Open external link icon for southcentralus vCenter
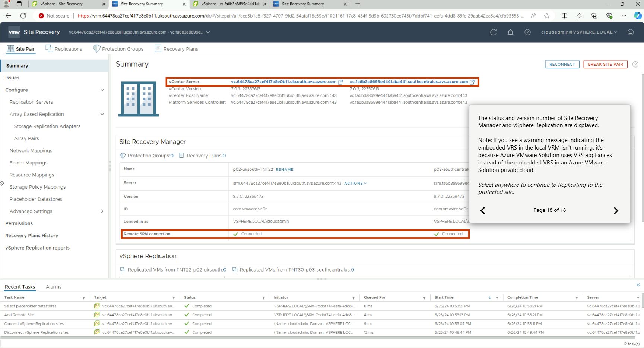644x348 pixels. click(472, 82)
